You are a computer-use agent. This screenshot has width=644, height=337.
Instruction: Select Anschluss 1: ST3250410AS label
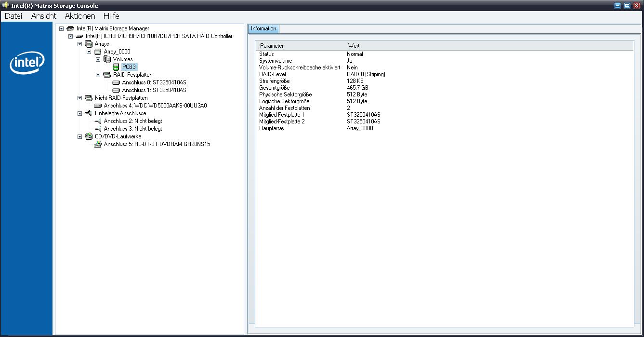[154, 90]
